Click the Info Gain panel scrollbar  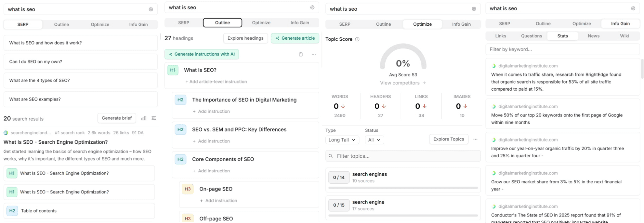(x=642, y=69)
